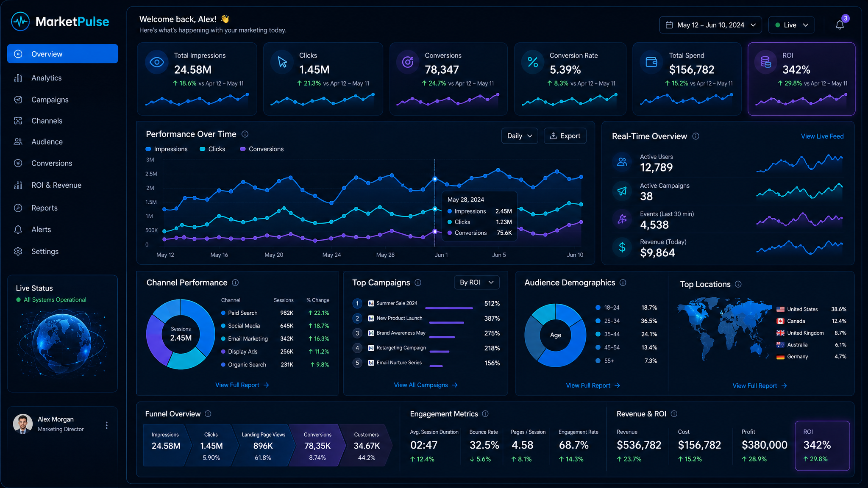Click the Clicks cursor icon
Screen dimensions: 868x488
(282, 62)
